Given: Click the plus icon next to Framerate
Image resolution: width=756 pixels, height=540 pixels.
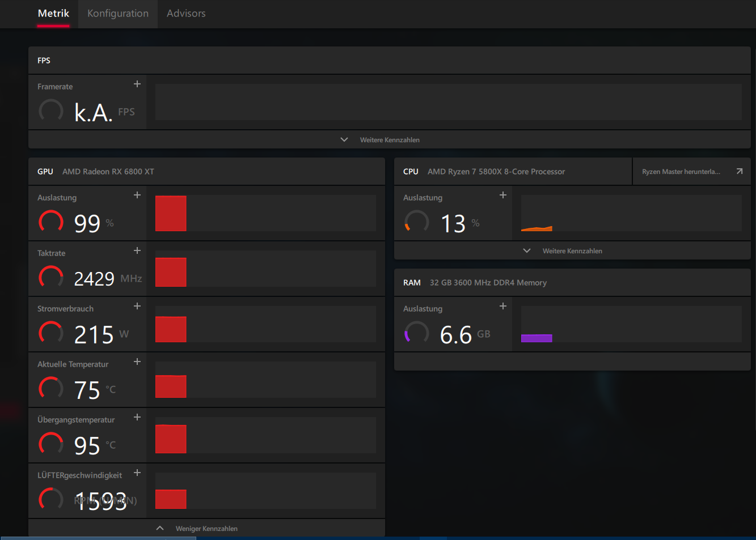Looking at the screenshot, I should pos(137,83).
